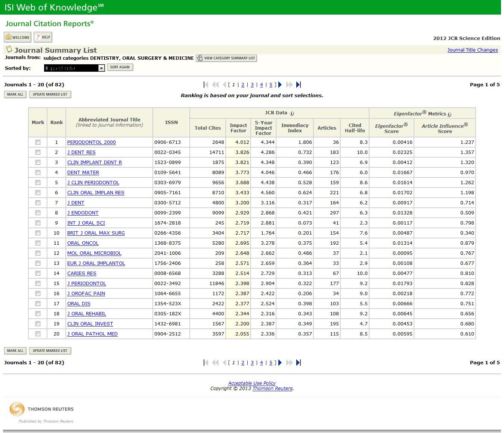The image size is (504, 433).
Task: Open JCR Data info icon
Action: [x=292, y=113]
